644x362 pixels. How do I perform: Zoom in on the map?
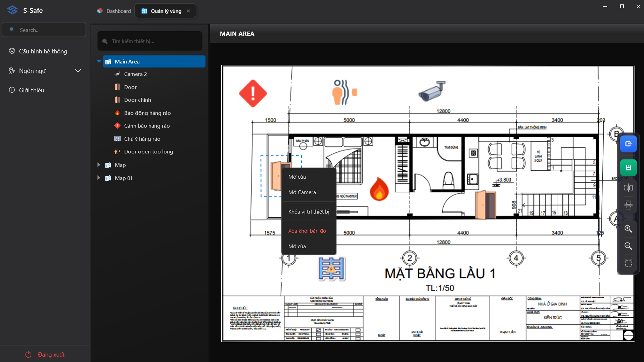[628, 229]
